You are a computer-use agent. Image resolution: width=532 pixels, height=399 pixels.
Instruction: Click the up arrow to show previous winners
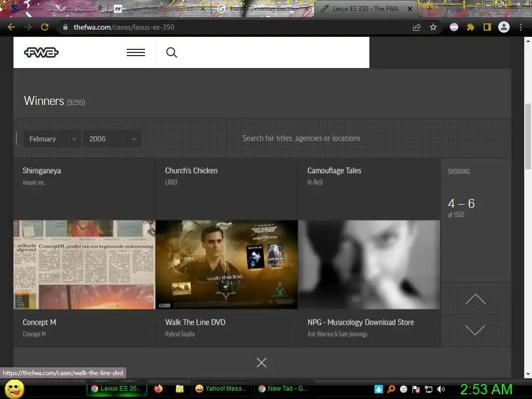(475, 299)
